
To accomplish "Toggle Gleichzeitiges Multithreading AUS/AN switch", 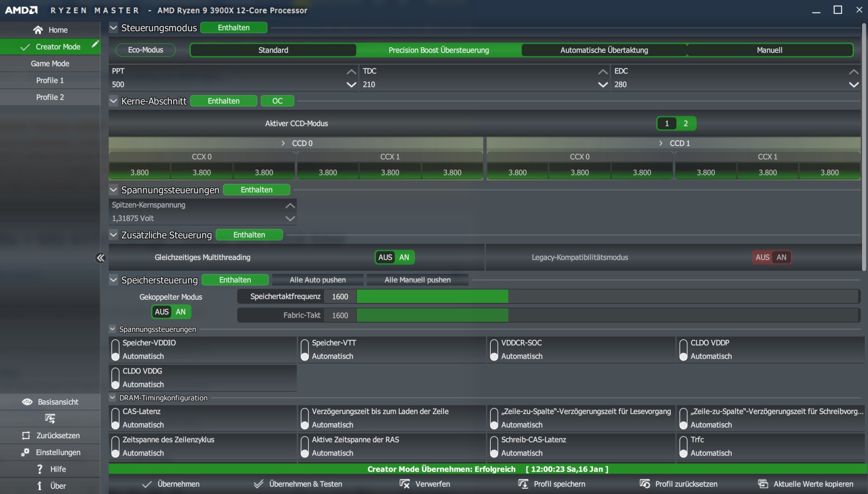I will point(395,257).
